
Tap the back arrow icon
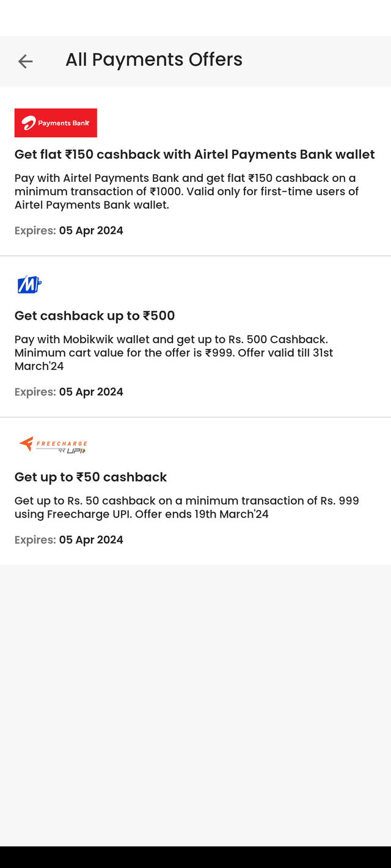pyautogui.click(x=25, y=61)
